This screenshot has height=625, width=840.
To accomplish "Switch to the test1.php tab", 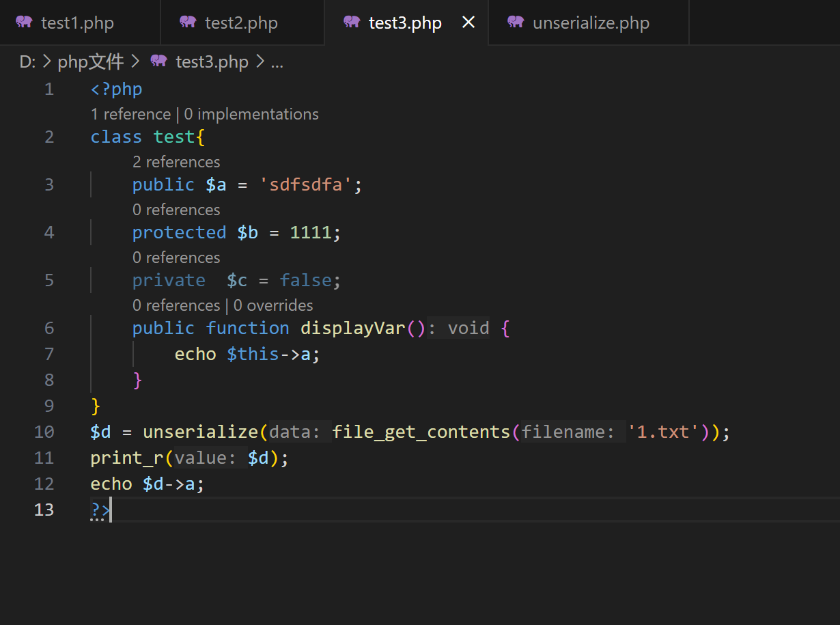I will tap(80, 23).
